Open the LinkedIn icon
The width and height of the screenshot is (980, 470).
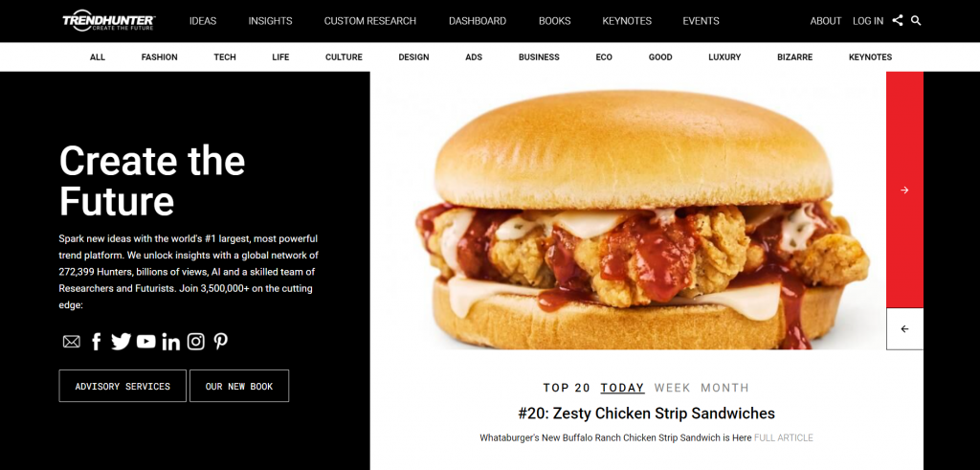170,341
